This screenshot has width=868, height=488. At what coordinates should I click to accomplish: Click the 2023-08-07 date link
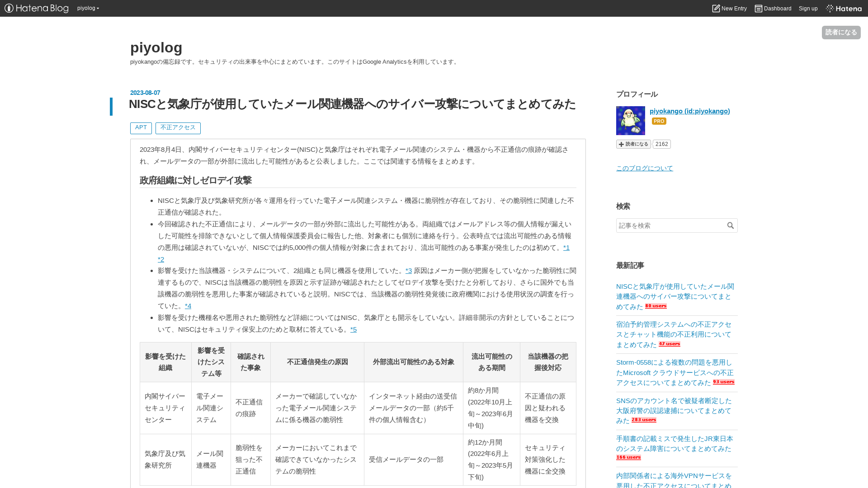click(145, 93)
